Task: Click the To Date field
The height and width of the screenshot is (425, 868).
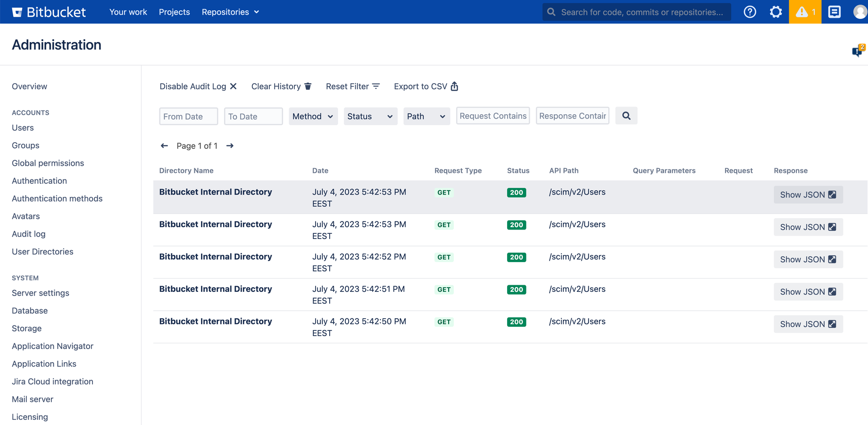Action: pyautogui.click(x=253, y=116)
